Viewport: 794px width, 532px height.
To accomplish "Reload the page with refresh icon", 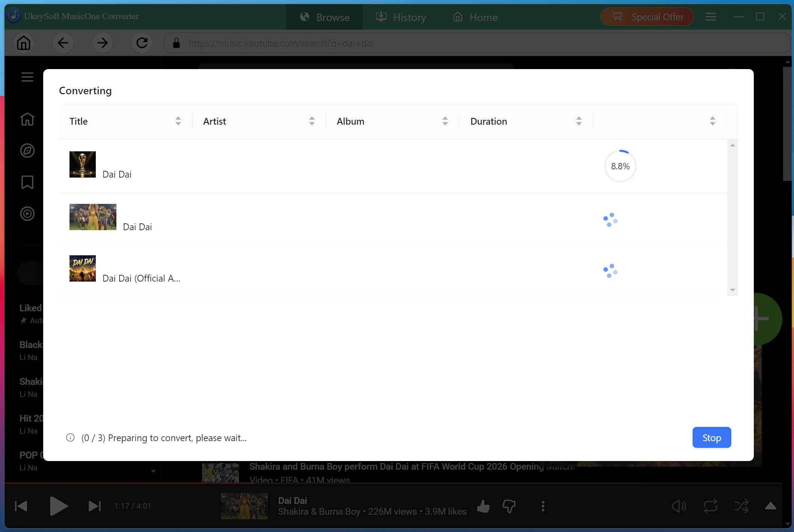I will tap(142, 43).
